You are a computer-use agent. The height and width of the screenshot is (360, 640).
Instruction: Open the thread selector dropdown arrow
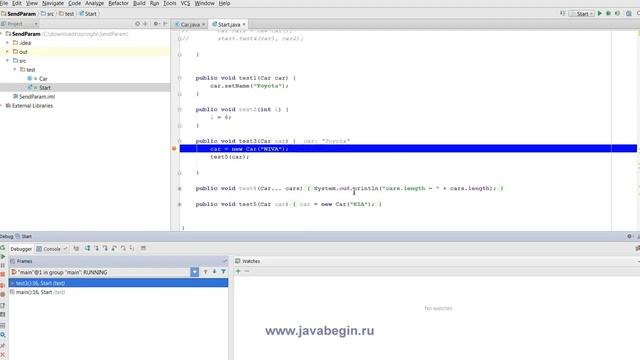[195, 272]
